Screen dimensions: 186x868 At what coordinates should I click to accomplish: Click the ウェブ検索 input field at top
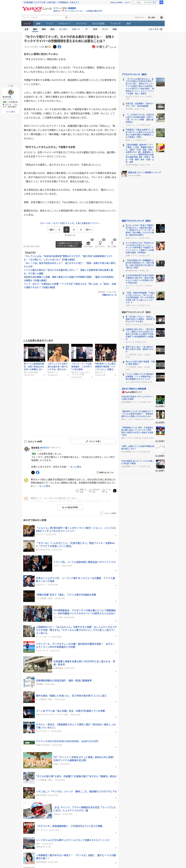(137, 2)
